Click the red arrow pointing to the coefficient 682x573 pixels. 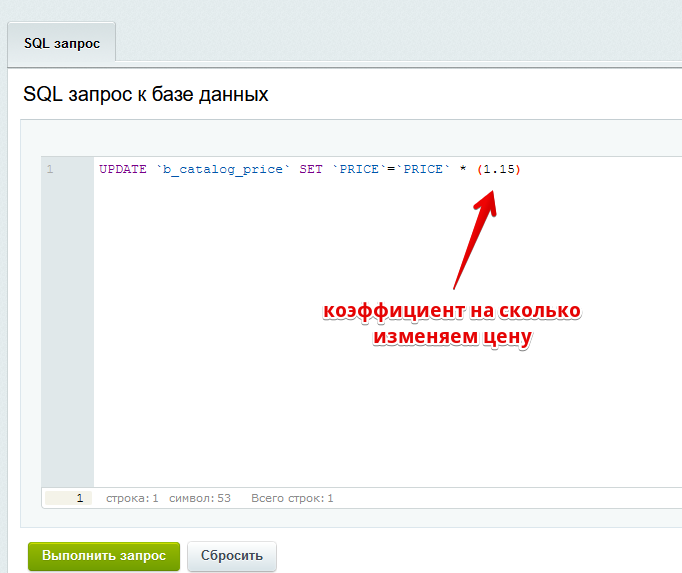coord(474,240)
